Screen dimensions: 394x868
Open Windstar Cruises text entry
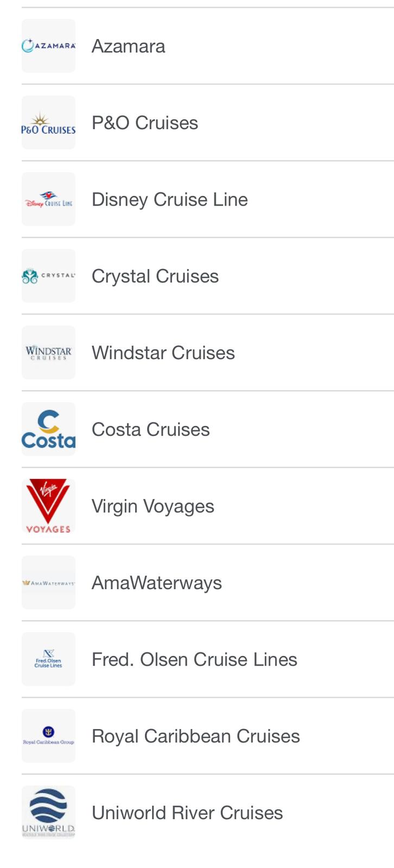[x=163, y=353]
